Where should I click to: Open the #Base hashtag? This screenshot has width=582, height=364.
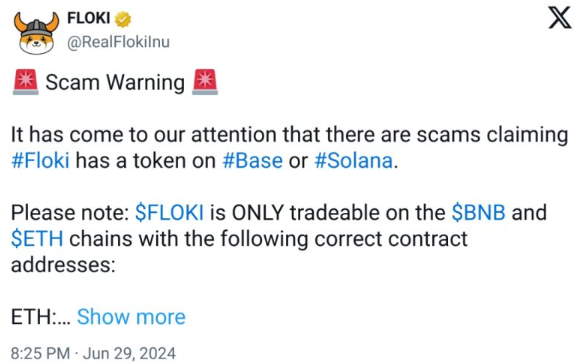tap(252, 161)
